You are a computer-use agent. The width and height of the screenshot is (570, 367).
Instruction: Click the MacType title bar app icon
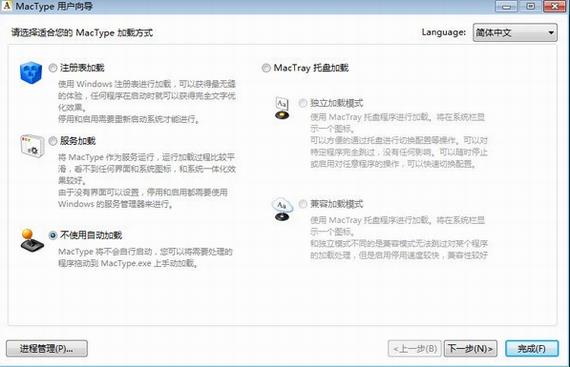[x=7, y=6]
